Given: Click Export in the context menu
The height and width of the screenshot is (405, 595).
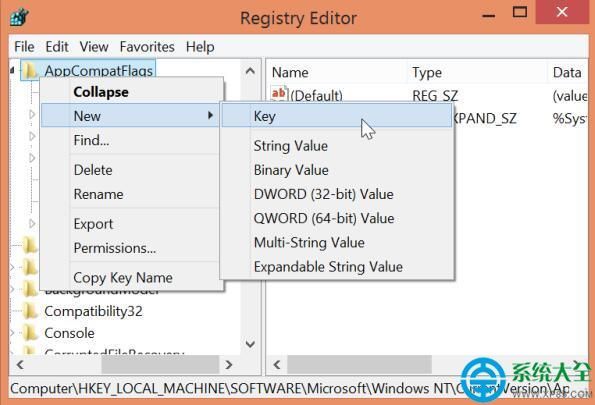Looking at the screenshot, I should (93, 224).
